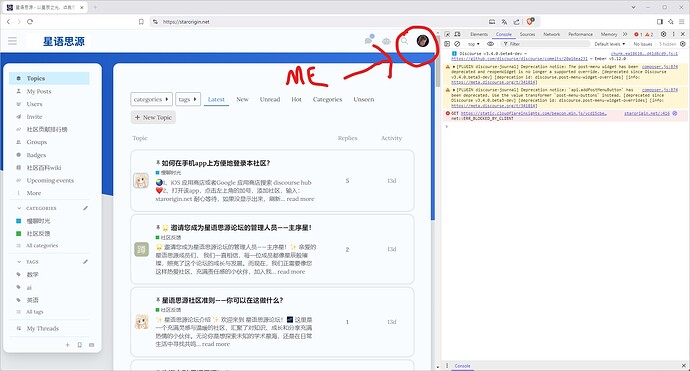This screenshot has height=371, width=690.
Task: Expand the api.addPostMenuButton warning message
Action: (x=454, y=90)
